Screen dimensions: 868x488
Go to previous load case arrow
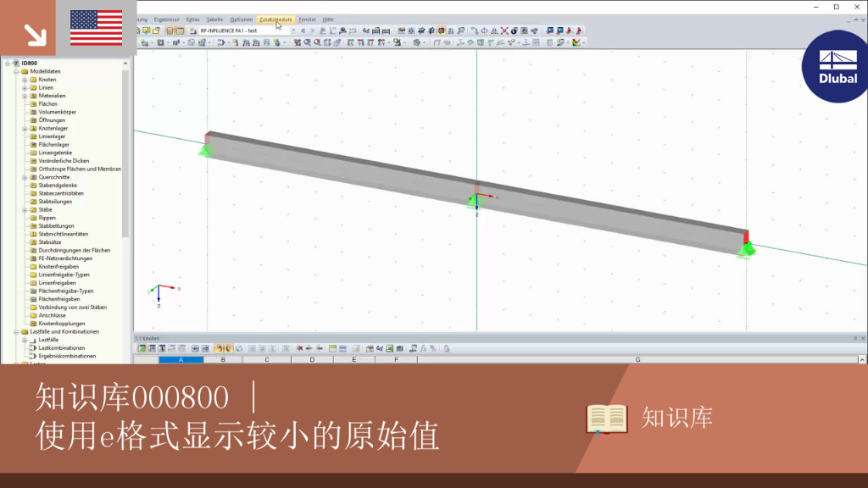pyautogui.click(x=303, y=30)
